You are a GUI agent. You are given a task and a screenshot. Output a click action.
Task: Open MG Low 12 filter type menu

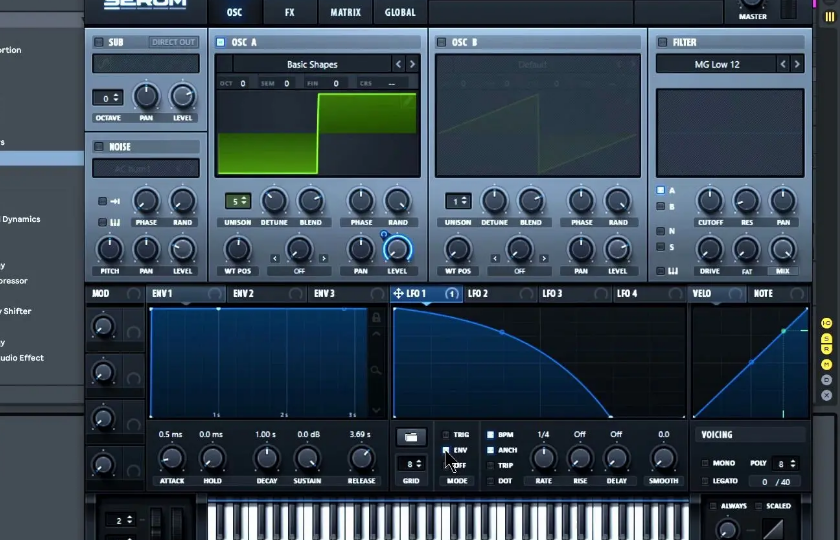717,64
